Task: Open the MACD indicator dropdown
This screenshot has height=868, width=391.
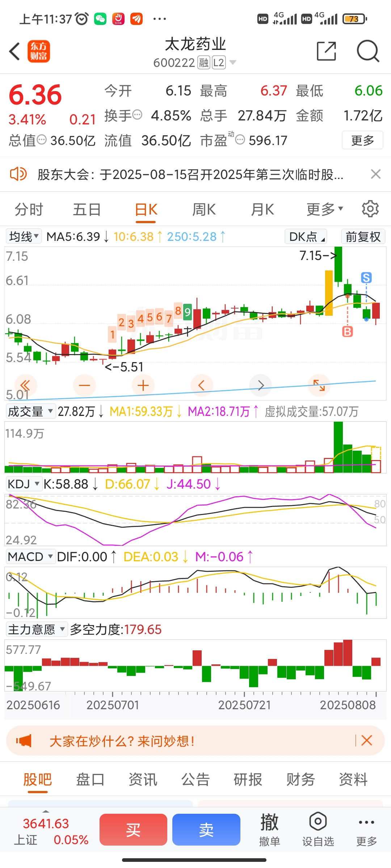Action: (x=31, y=557)
